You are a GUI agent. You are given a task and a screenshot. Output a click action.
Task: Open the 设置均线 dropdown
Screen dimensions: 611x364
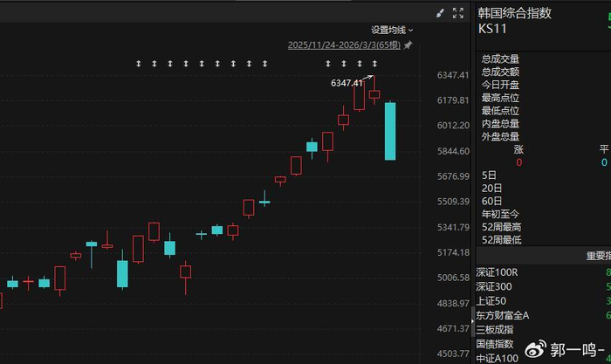(392, 30)
